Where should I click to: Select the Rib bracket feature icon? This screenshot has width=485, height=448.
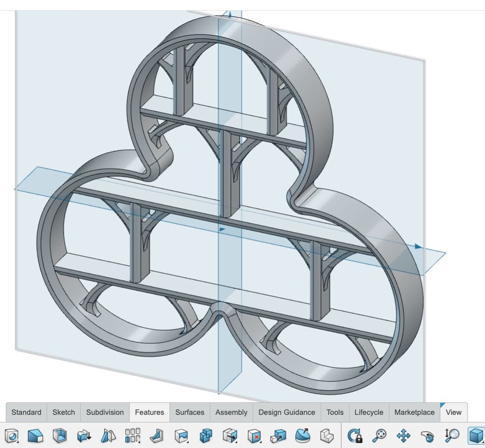(x=157, y=435)
